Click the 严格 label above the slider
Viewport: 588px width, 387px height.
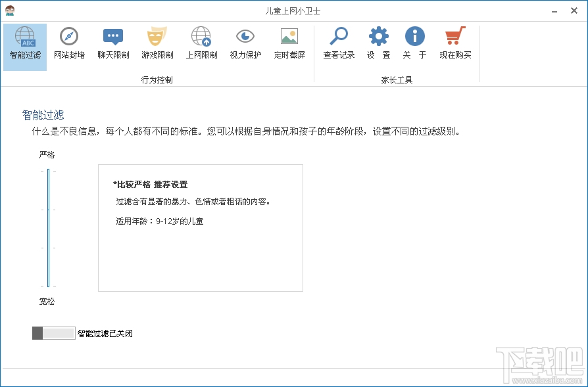point(47,154)
